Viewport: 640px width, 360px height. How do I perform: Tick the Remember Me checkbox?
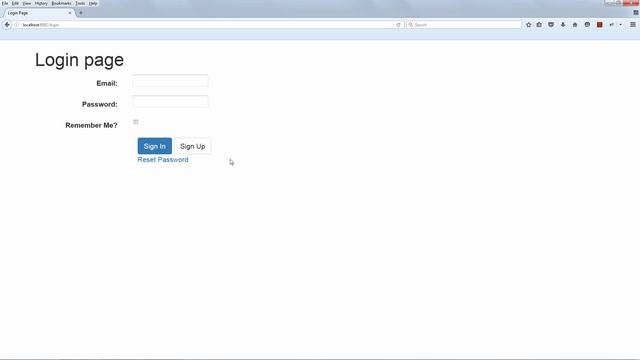click(136, 122)
